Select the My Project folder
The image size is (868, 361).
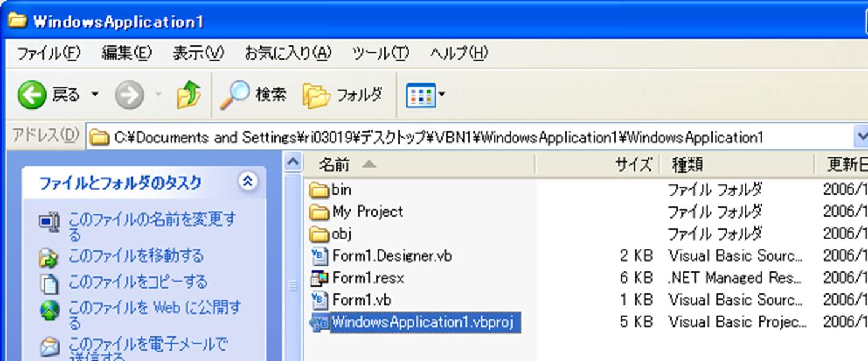pyautogui.click(x=366, y=212)
